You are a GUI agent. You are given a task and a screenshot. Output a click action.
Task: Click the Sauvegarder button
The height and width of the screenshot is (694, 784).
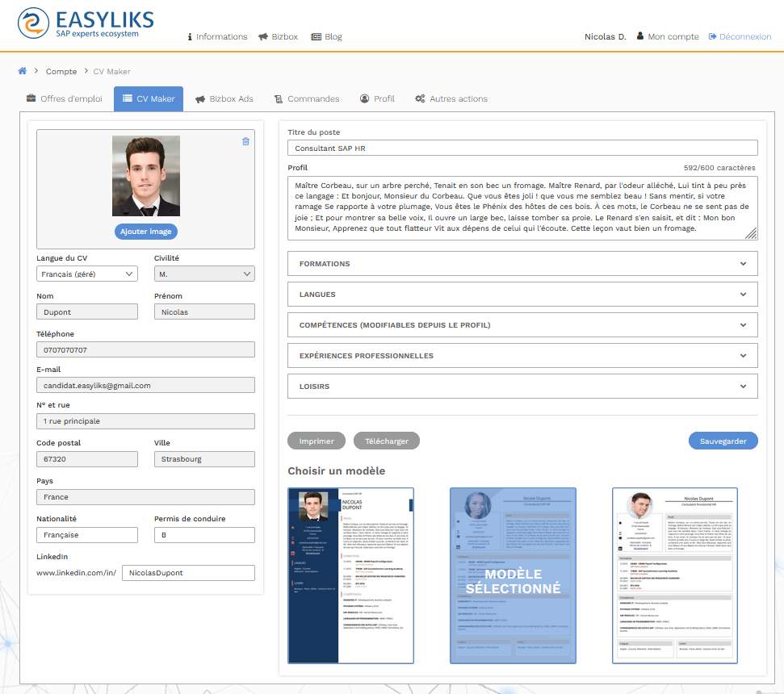pyautogui.click(x=723, y=441)
